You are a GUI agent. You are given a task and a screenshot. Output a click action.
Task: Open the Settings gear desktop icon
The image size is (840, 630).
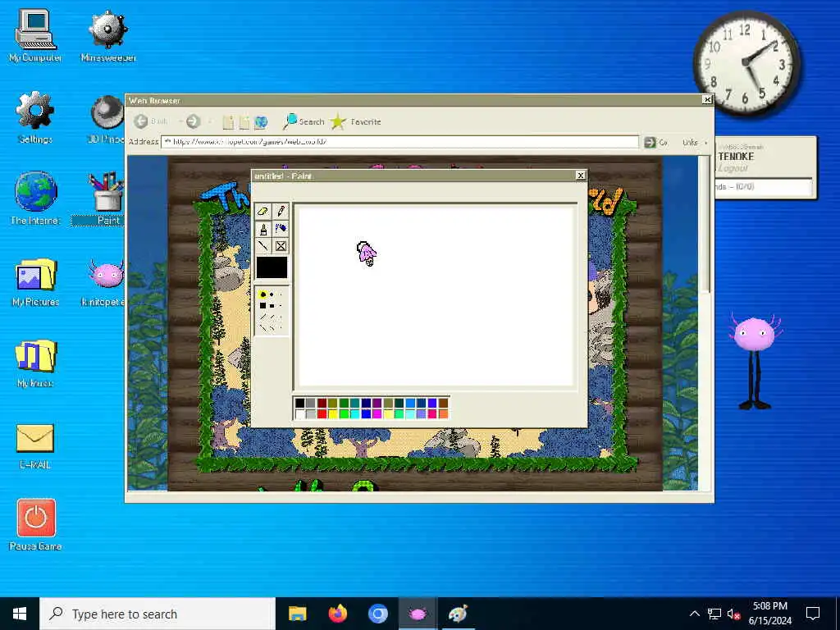pos(35,117)
